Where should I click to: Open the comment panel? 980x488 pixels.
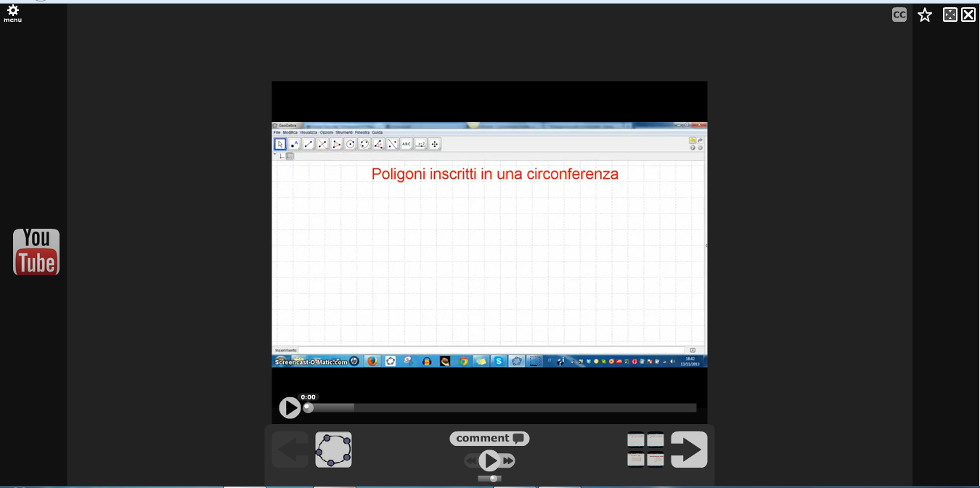489,439
